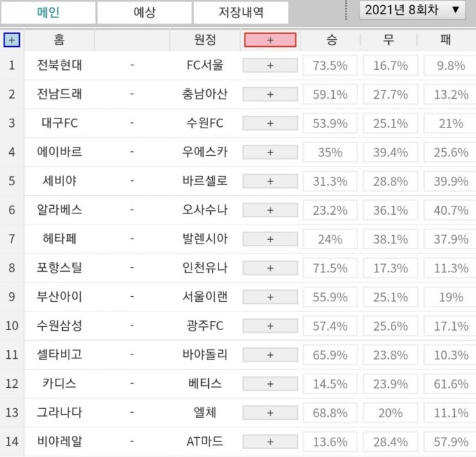The width and height of the screenshot is (476, 457).
Task: Select the 71.5% win cell for 포항스틸
Action: [x=331, y=268]
